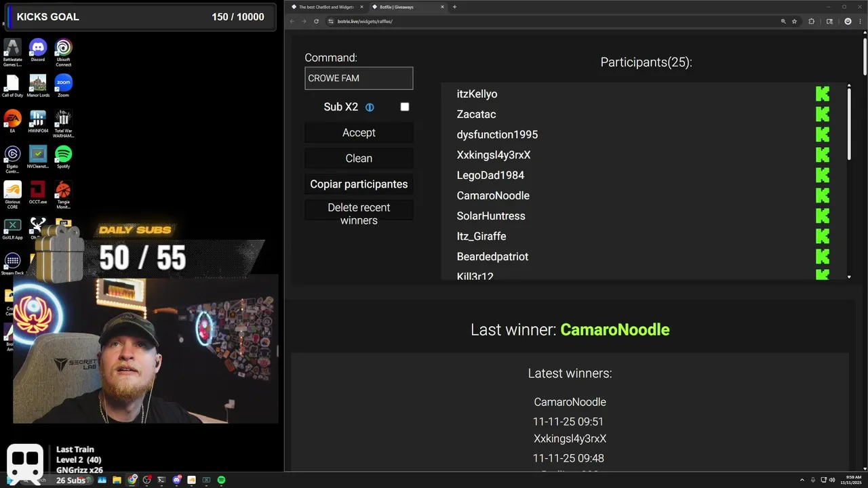This screenshot has height=488, width=868.
Task: Open Spotify desktop shortcut
Action: pos(63,157)
